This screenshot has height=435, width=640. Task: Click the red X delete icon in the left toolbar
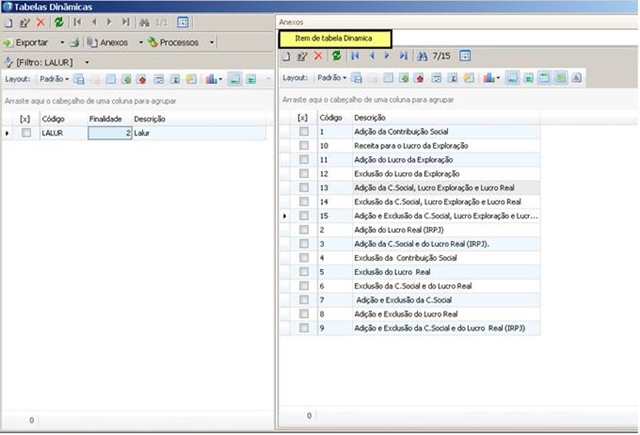40,22
